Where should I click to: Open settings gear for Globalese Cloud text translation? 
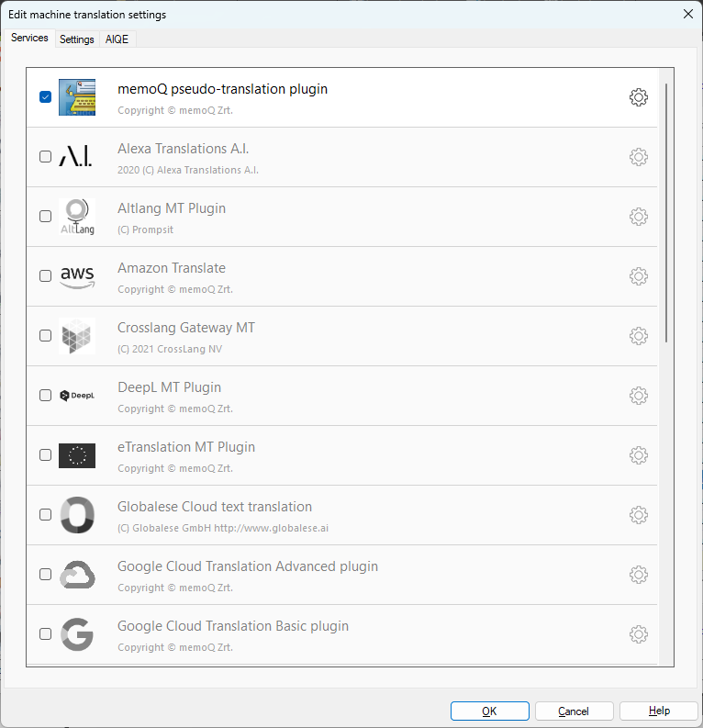(x=639, y=515)
